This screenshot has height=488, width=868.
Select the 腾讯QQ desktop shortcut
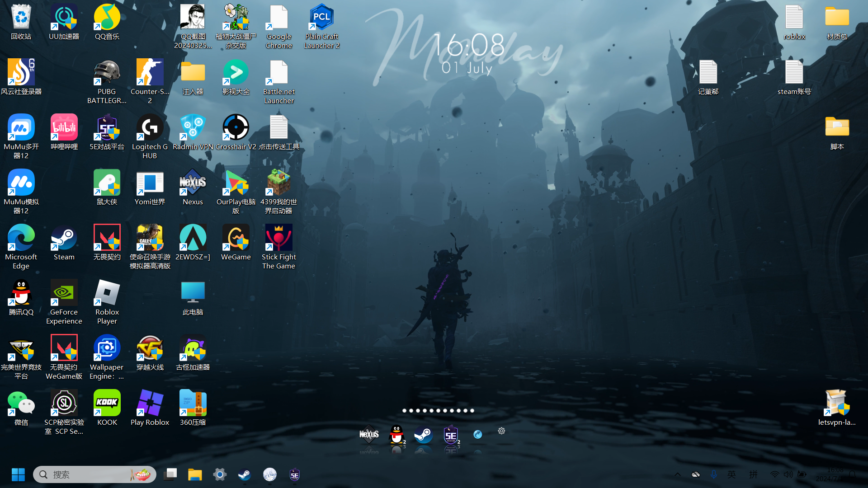[x=21, y=297]
